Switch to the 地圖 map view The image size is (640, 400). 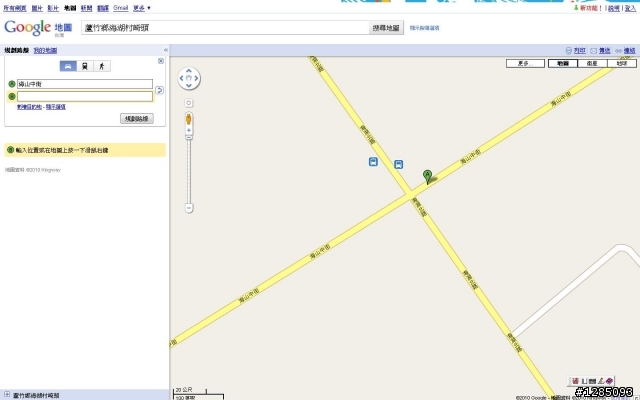coord(563,63)
